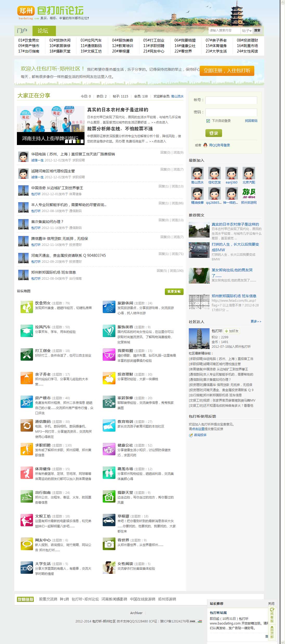The height and width of the screenshot is (644, 285).
Task: Open the 出行指南 search icon
Action: 27,496
